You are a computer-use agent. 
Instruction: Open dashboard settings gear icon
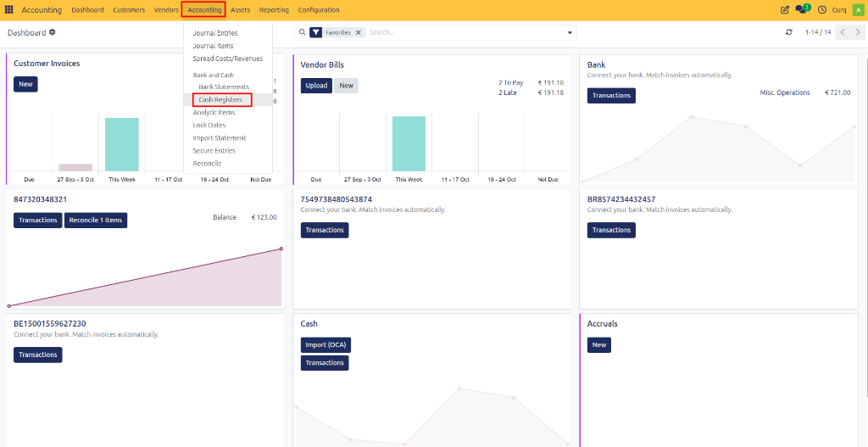(x=52, y=32)
